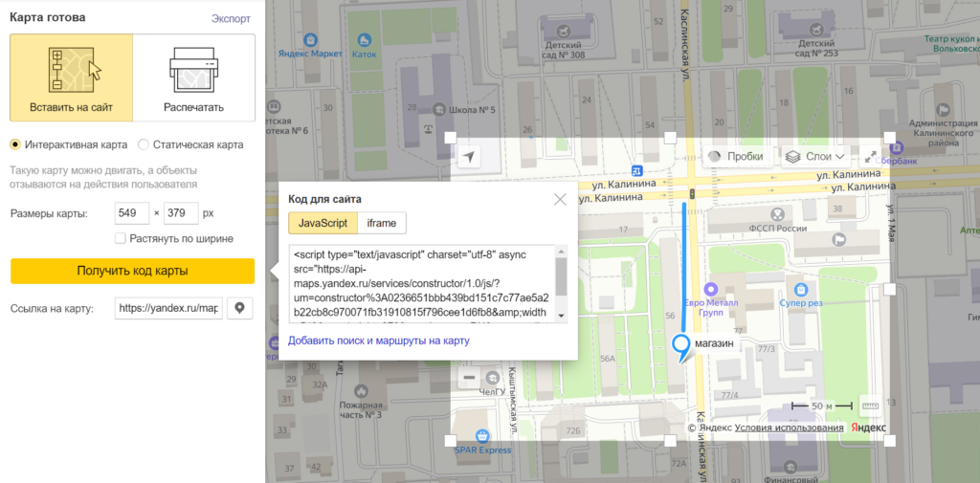Click the 'Театр кукол' map label
980x483 pixels.
952,42
